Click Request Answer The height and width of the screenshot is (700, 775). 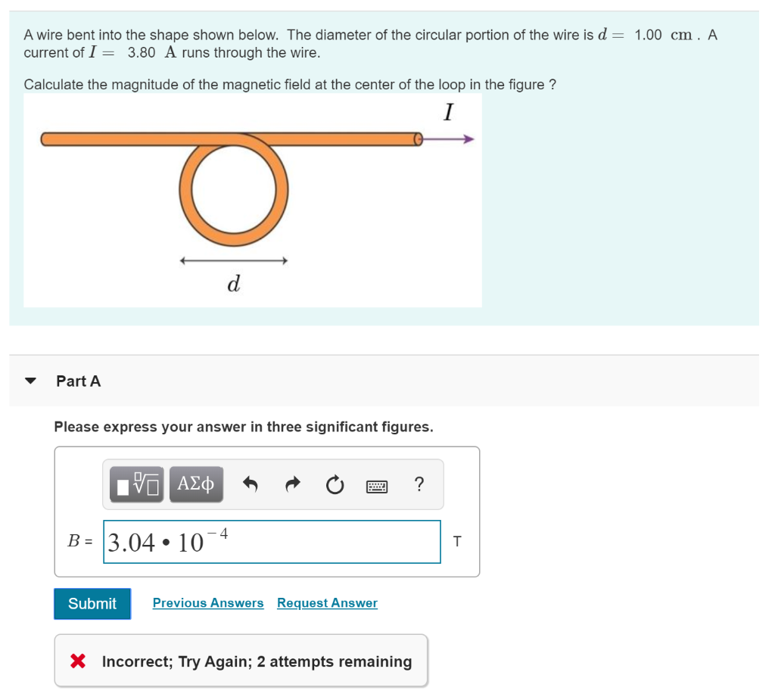(x=327, y=602)
